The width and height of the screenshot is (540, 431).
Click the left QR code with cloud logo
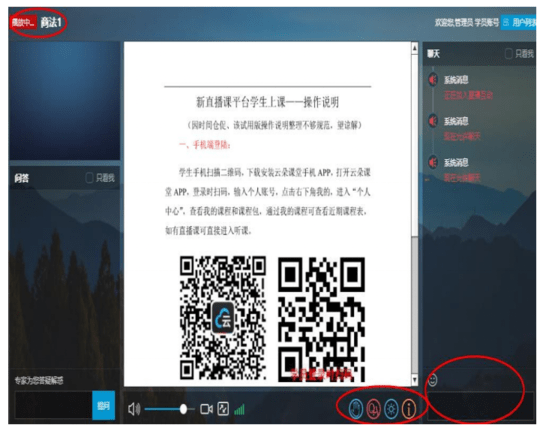point(223,318)
